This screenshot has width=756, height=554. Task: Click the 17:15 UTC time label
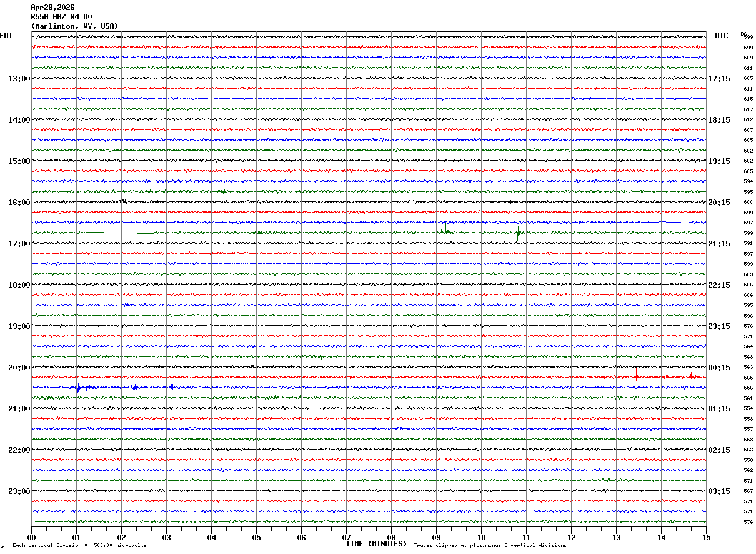(x=719, y=79)
